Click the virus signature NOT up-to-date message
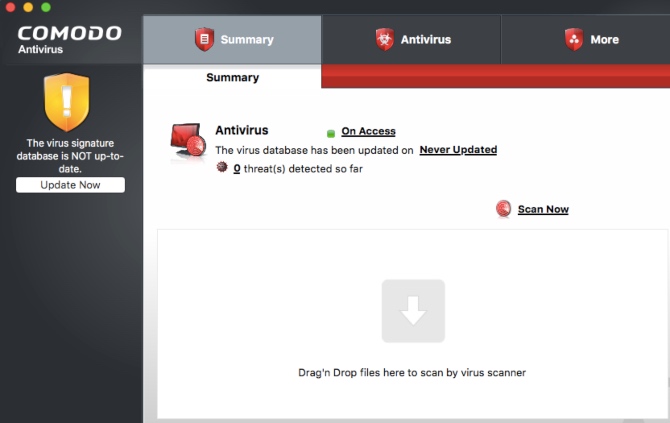 coord(70,156)
